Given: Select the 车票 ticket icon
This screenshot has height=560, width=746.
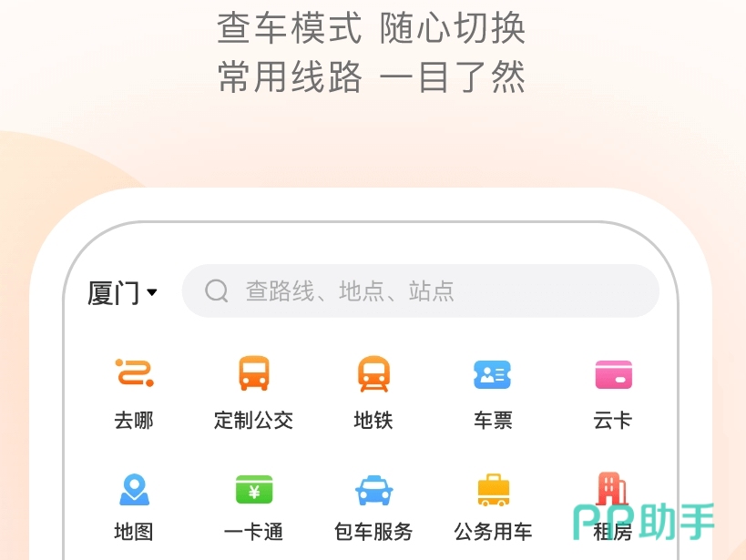Looking at the screenshot, I should click(493, 374).
